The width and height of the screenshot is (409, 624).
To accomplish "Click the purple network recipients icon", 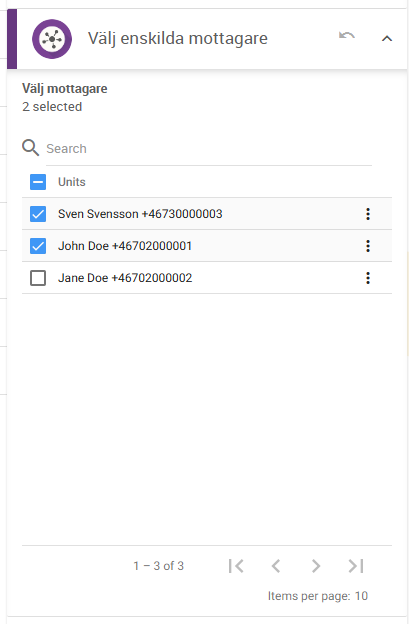I will click(52, 39).
